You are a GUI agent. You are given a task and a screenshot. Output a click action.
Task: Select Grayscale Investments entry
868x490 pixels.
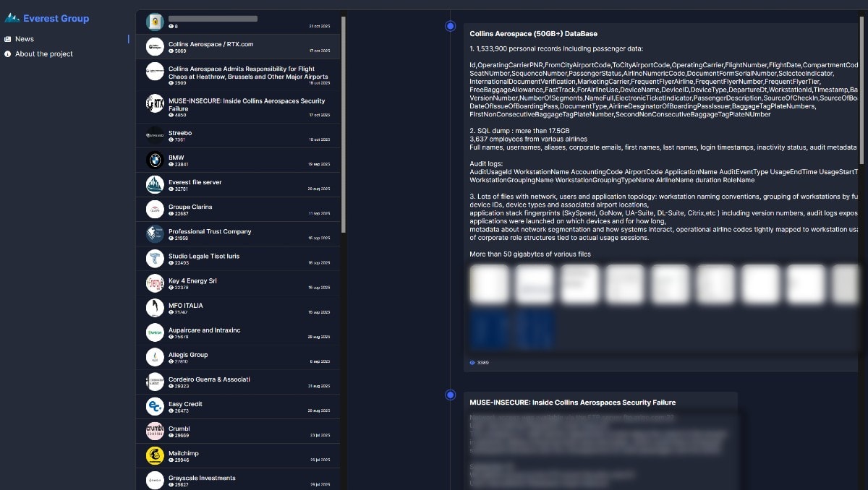tap(239, 479)
